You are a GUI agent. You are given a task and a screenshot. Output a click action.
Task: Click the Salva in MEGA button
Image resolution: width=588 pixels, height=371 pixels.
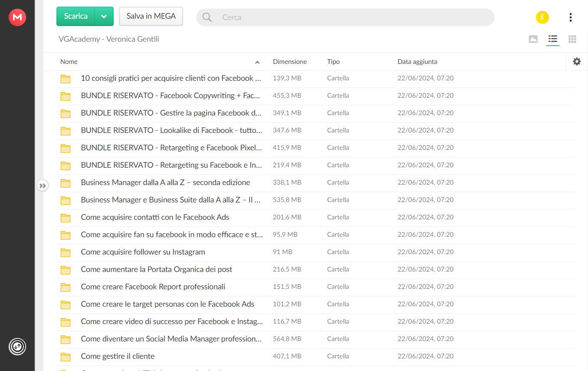click(151, 16)
